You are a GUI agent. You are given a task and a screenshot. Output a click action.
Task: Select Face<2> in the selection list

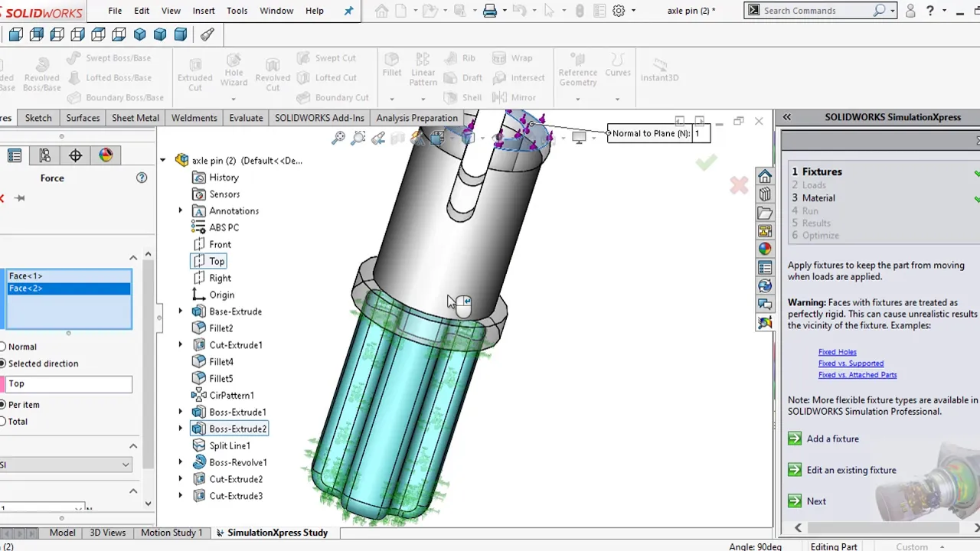click(69, 289)
